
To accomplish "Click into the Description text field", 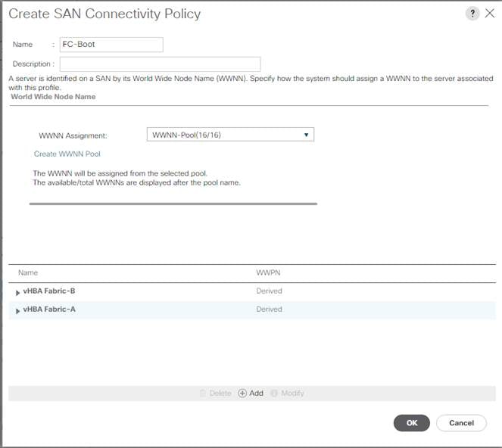I will [x=160, y=64].
